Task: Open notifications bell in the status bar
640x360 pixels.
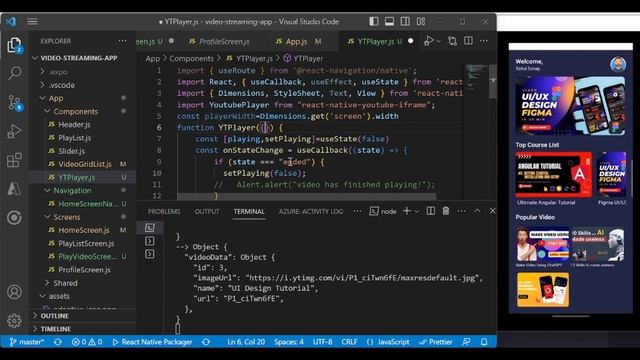Action: click(x=484, y=342)
